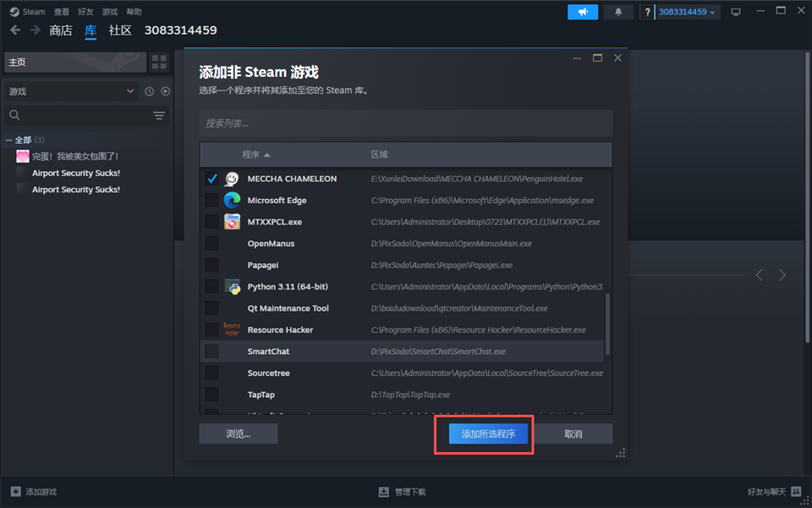The height and width of the screenshot is (508, 812).
Task: Tick the Papagei checkbox
Action: tap(211, 265)
